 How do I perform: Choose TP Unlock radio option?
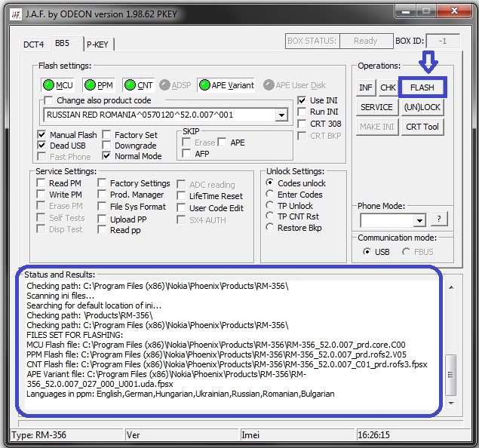[x=269, y=205]
